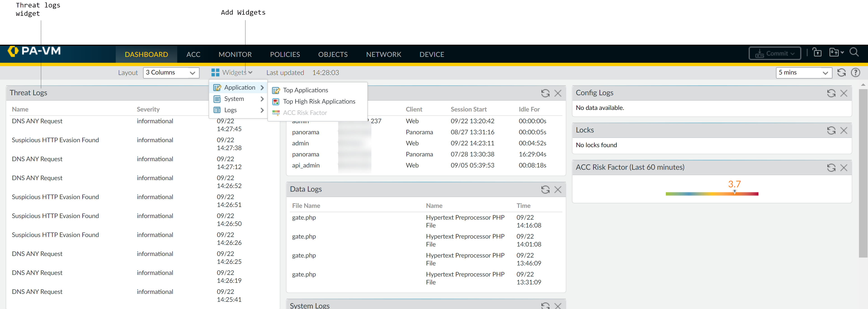Refresh the Data Logs widget

(x=545, y=190)
